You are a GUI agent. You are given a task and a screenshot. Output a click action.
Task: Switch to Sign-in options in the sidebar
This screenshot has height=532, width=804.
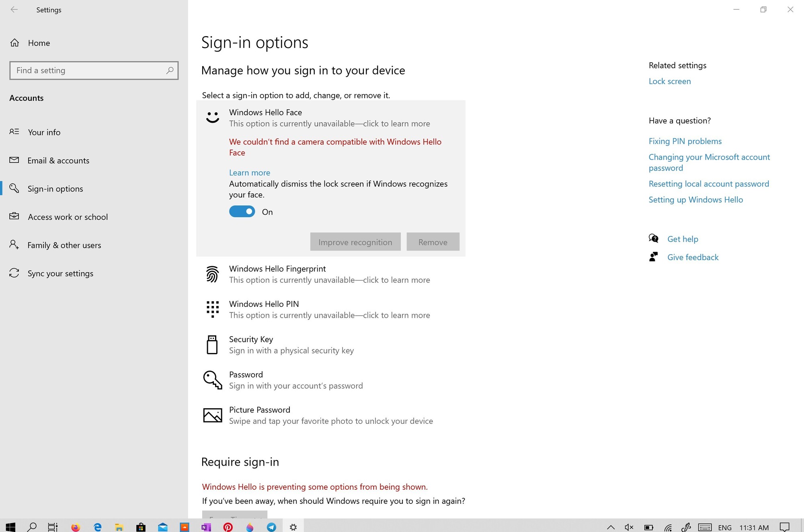(x=55, y=189)
